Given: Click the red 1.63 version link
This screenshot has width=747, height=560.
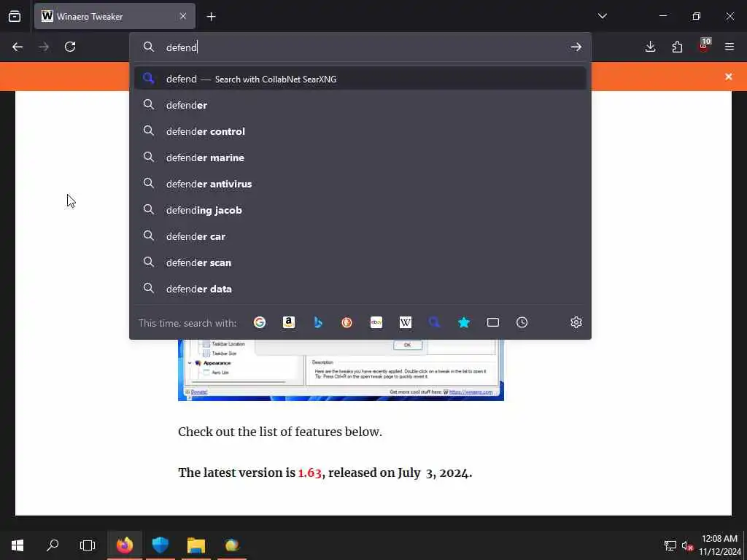Looking at the screenshot, I should point(309,472).
